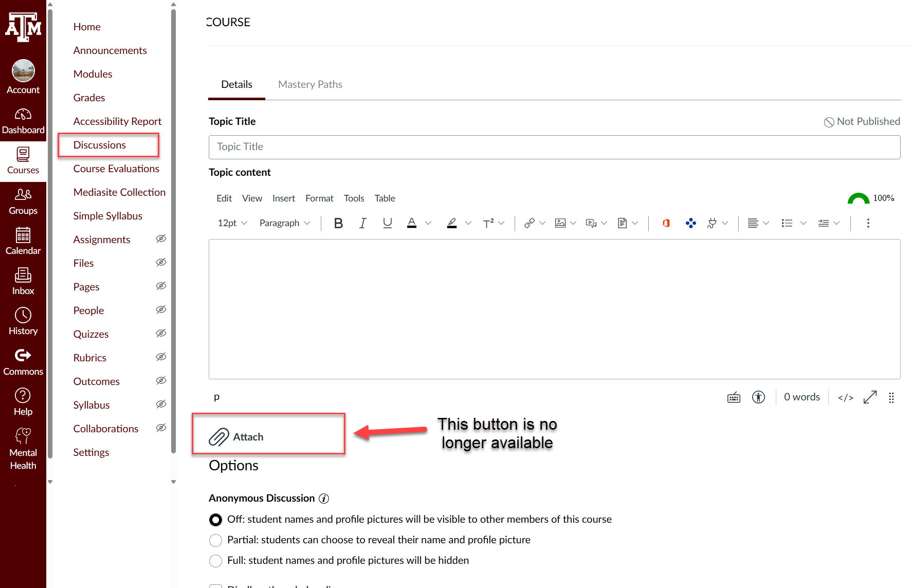Image resolution: width=911 pixels, height=588 pixels.
Task: Open the editor Insert menu
Action: 284,198
